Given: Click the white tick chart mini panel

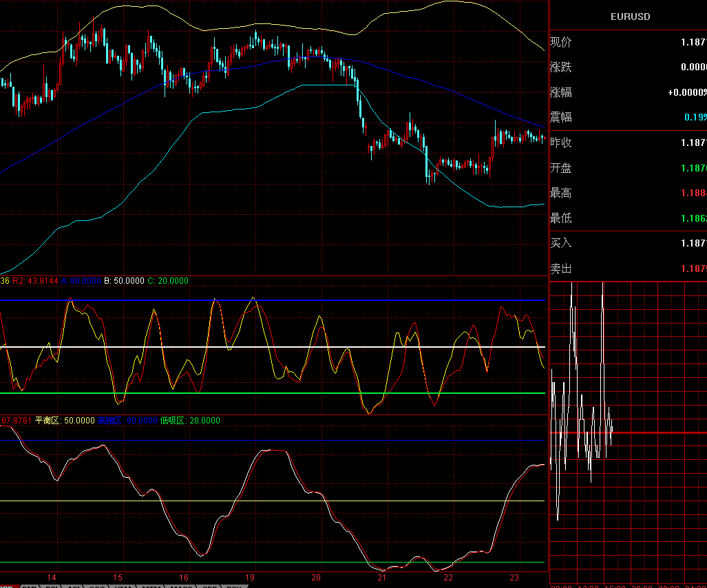Looking at the screenshot, I should tap(628, 427).
